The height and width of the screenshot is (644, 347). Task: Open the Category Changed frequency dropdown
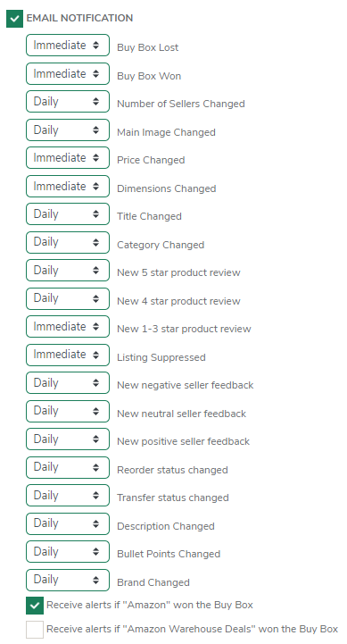[68, 242]
